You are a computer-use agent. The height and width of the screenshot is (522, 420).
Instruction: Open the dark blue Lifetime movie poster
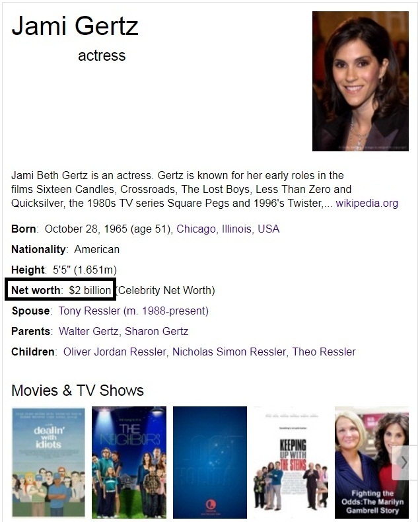(x=210, y=463)
